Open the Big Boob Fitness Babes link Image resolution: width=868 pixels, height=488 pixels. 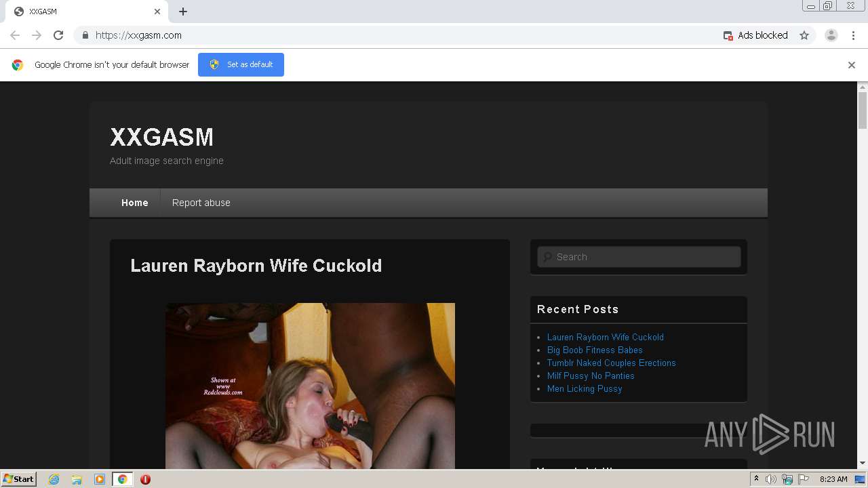coord(595,350)
